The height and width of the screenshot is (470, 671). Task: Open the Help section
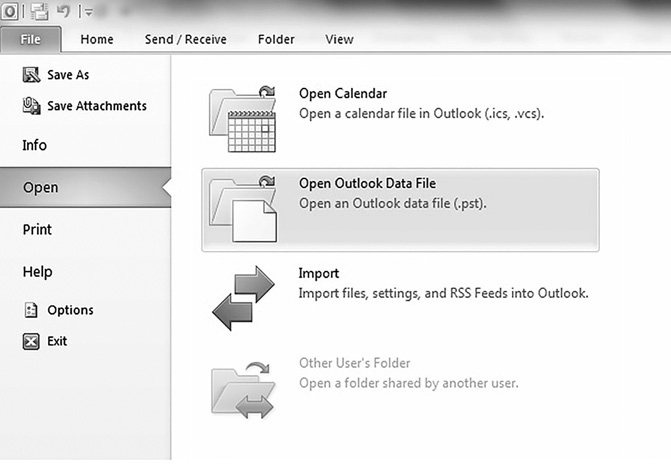click(x=37, y=271)
